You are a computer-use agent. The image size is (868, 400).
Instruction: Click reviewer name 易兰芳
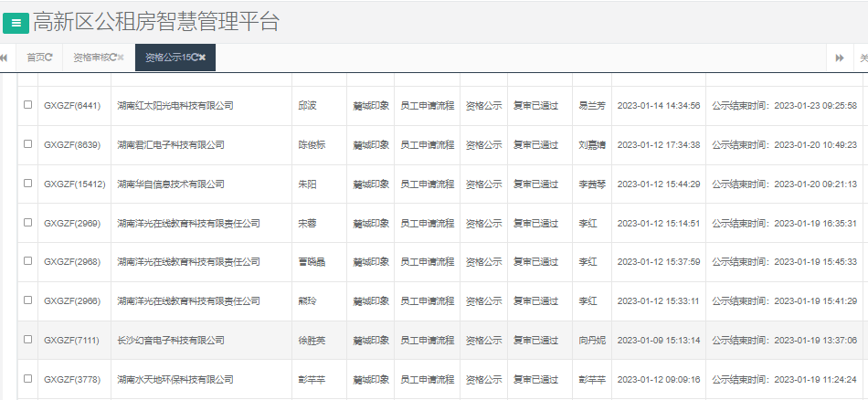(x=592, y=106)
